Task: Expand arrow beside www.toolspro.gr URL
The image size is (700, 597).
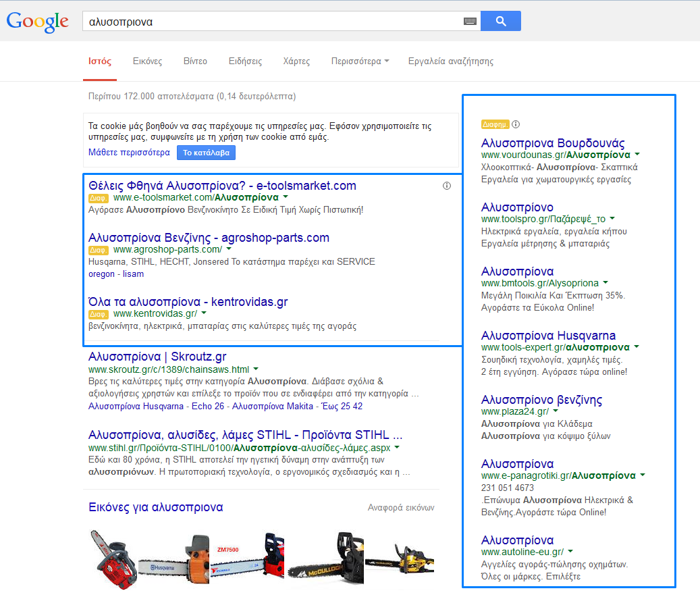Action: pos(612,218)
